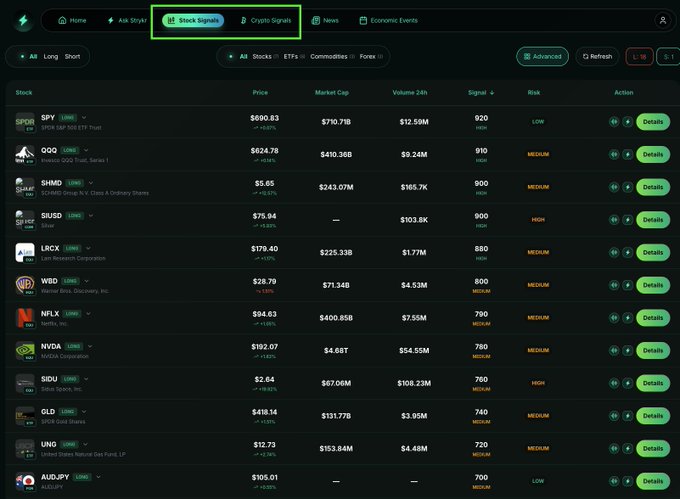Select the Short direction filter

click(x=73, y=57)
